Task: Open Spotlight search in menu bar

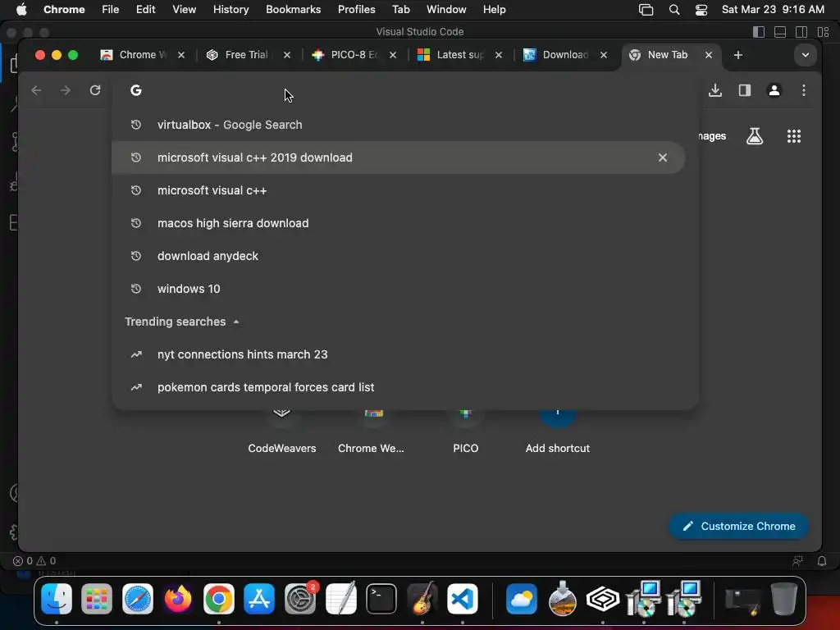Action: (674, 10)
